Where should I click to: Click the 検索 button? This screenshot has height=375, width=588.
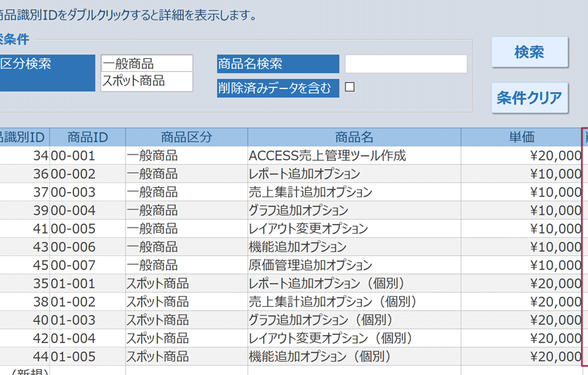(x=528, y=52)
